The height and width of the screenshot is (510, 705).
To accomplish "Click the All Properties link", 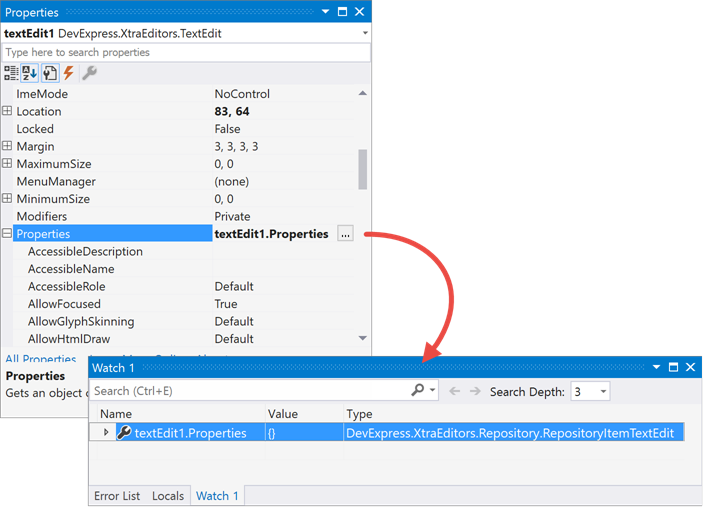I will tap(40, 359).
